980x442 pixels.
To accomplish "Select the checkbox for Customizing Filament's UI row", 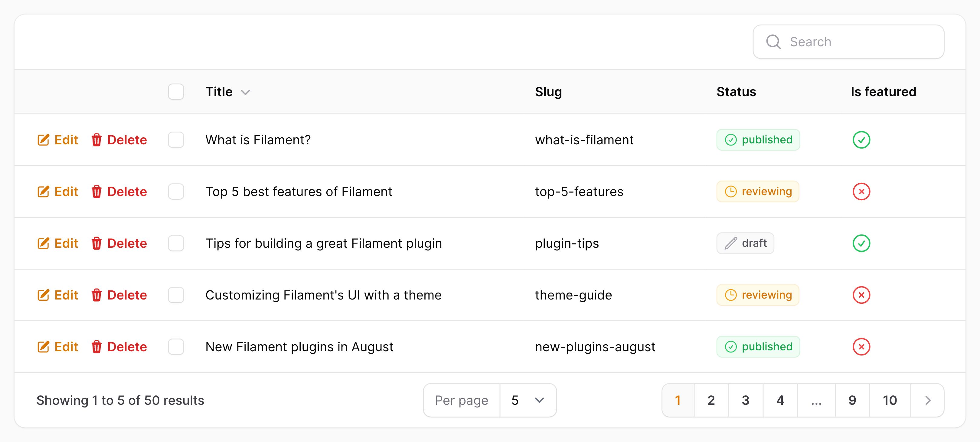I will click(176, 295).
